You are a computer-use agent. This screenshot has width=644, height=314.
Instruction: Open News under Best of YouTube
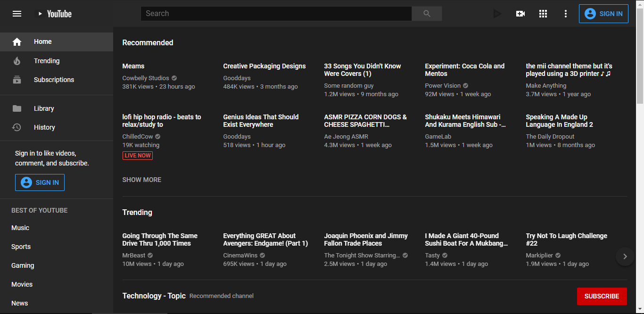[57, 303]
